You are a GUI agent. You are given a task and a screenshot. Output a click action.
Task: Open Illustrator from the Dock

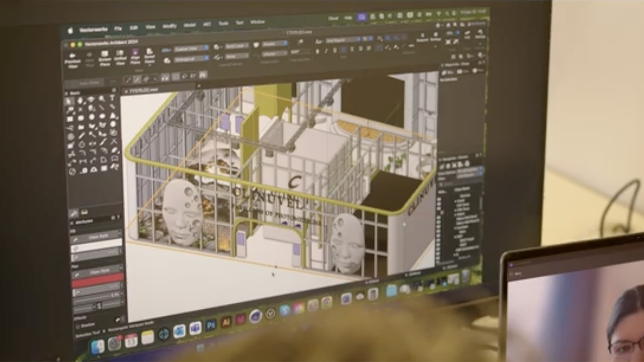point(226,322)
